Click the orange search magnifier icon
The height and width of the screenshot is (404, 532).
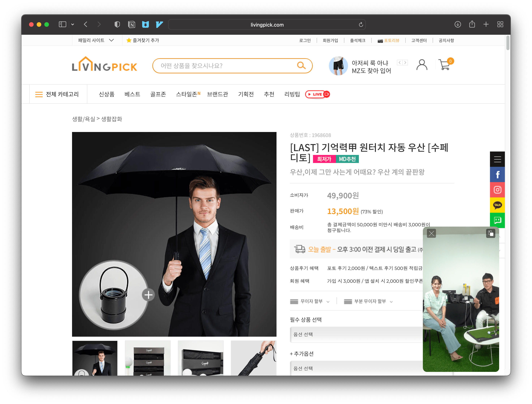[301, 65]
